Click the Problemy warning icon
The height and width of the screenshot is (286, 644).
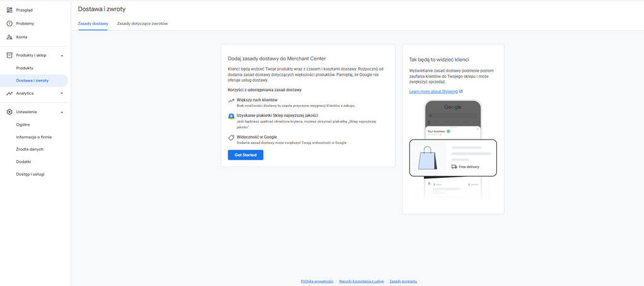[x=9, y=23]
